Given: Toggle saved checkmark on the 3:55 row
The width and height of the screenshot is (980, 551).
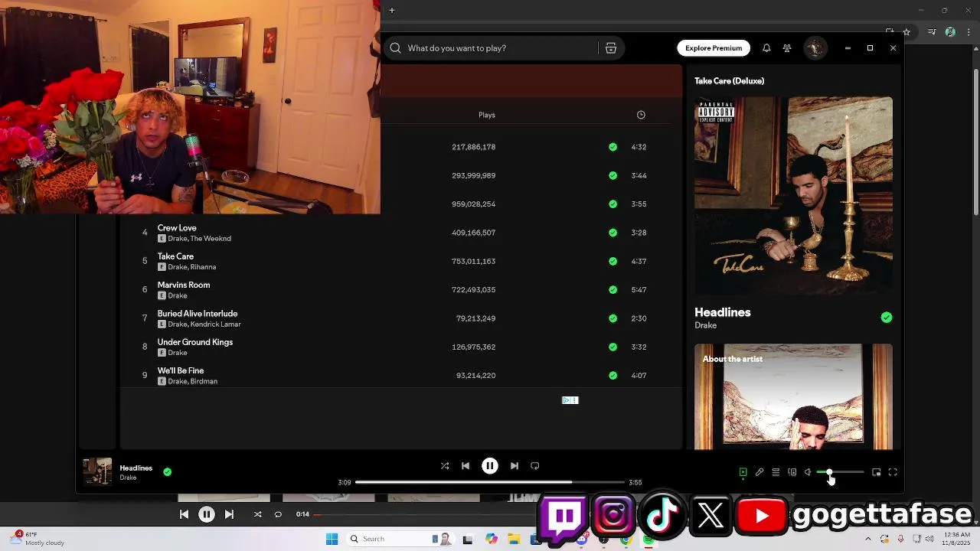Looking at the screenshot, I should [x=612, y=204].
